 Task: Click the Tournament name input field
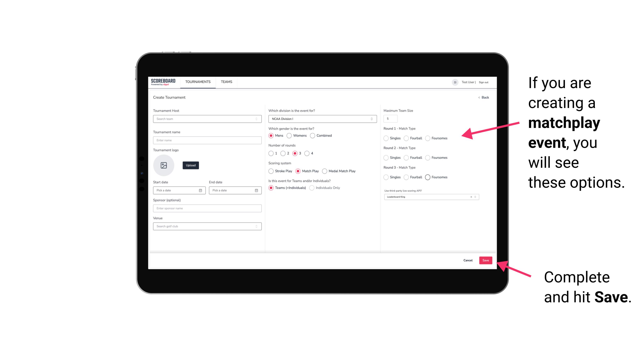206,140
